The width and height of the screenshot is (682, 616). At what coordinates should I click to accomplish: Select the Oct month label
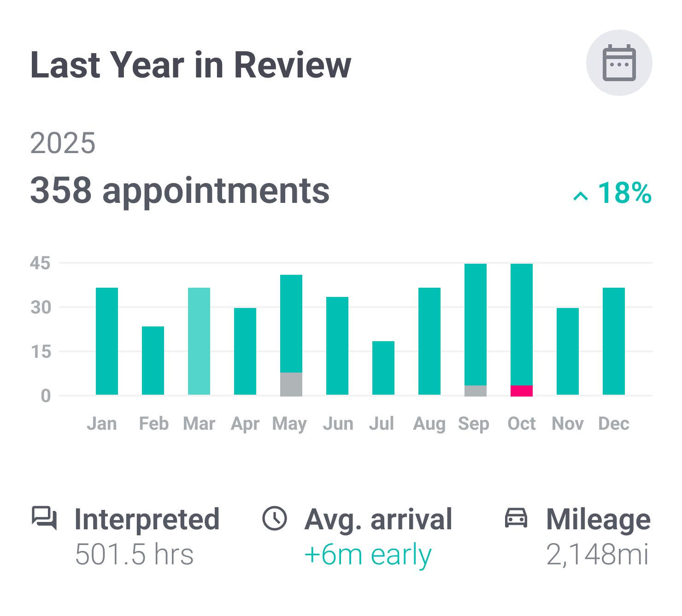[x=522, y=423]
